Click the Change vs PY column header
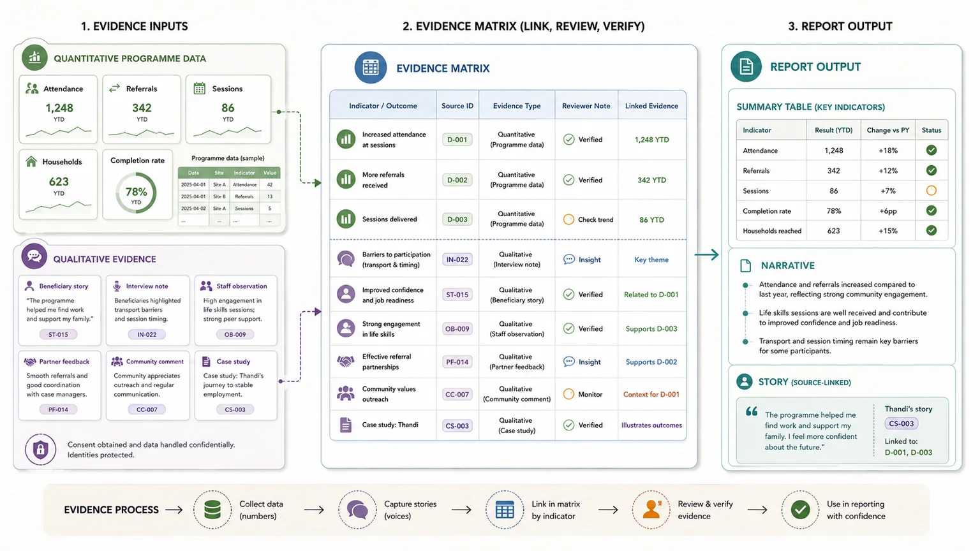Screen dimensions: 980x551 tap(887, 130)
